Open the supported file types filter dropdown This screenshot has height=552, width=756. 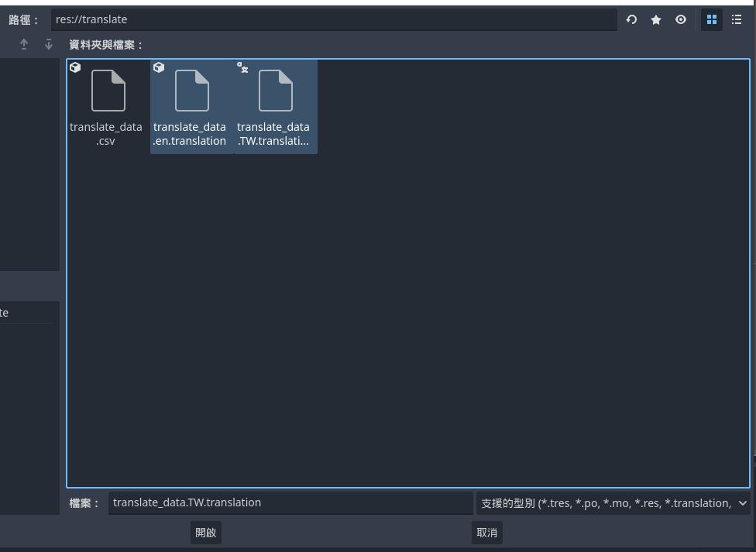coord(613,503)
